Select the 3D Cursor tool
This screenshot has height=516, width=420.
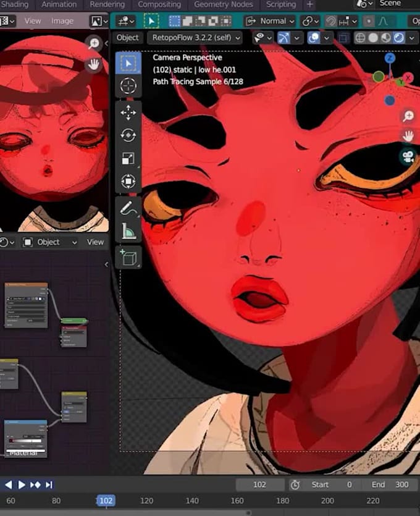pyautogui.click(x=128, y=86)
